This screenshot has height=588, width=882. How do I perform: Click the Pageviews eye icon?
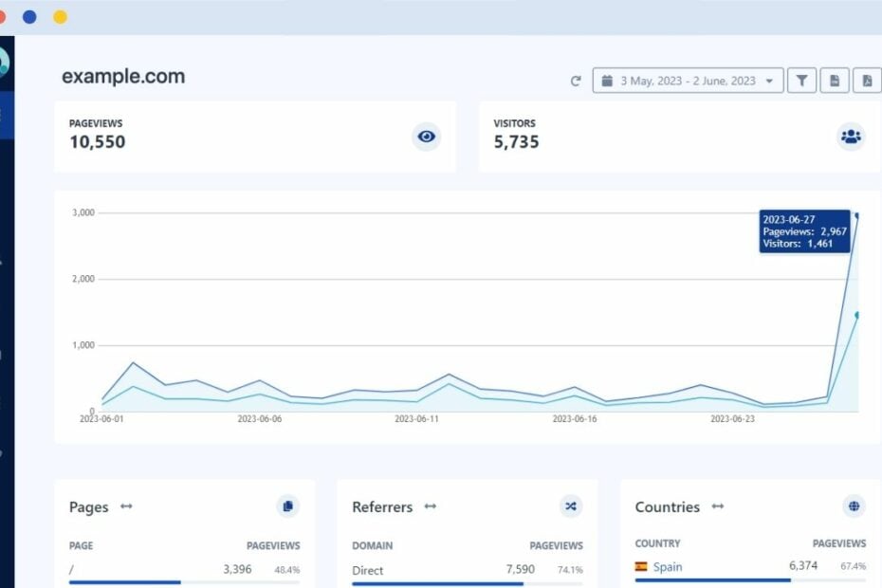pos(426,137)
